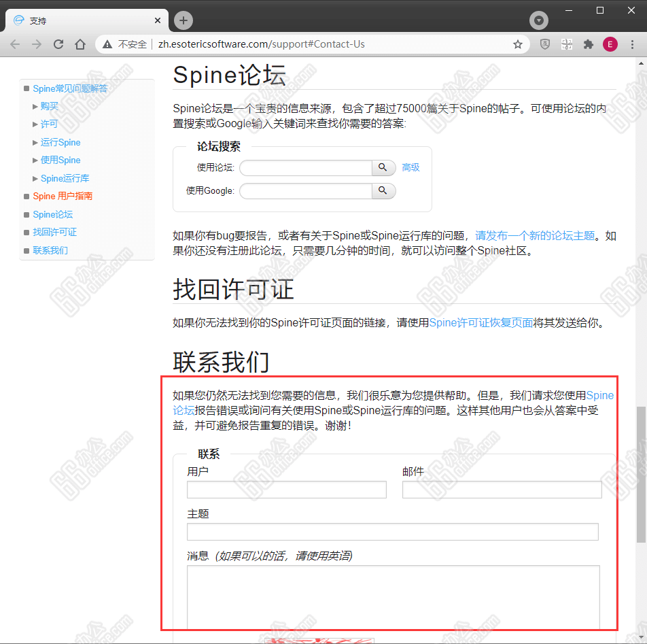Image resolution: width=647 pixels, height=644 pixels.
Task: Click the 联系我们 page heading
Action: click(221, 362)
